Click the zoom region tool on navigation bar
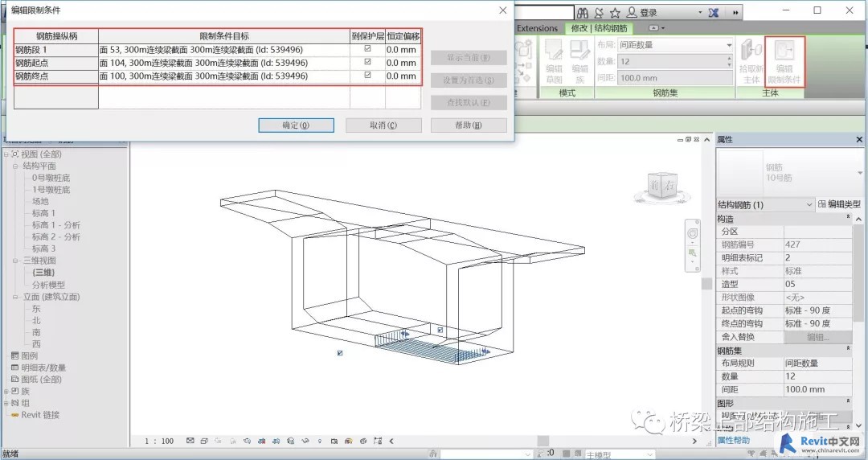Viewport: 868px width, 460px height. point(692,253)
